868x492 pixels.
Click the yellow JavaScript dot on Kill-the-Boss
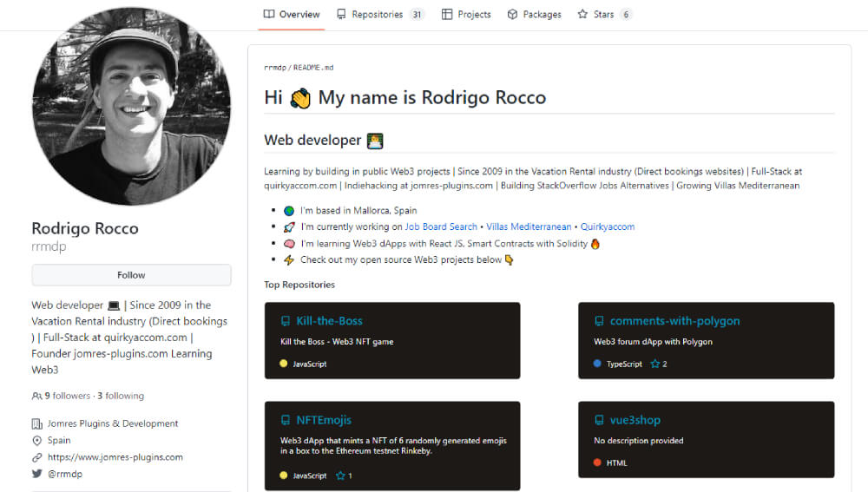(x=284, y=364)
